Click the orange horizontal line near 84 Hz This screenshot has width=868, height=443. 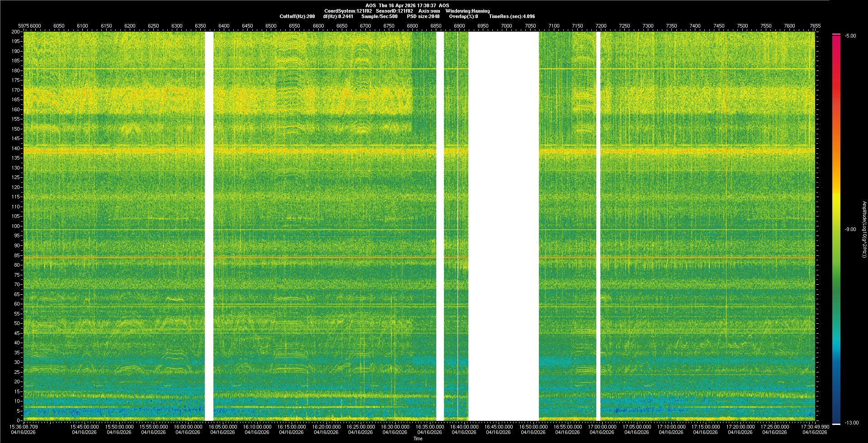(x=316, y=257)
